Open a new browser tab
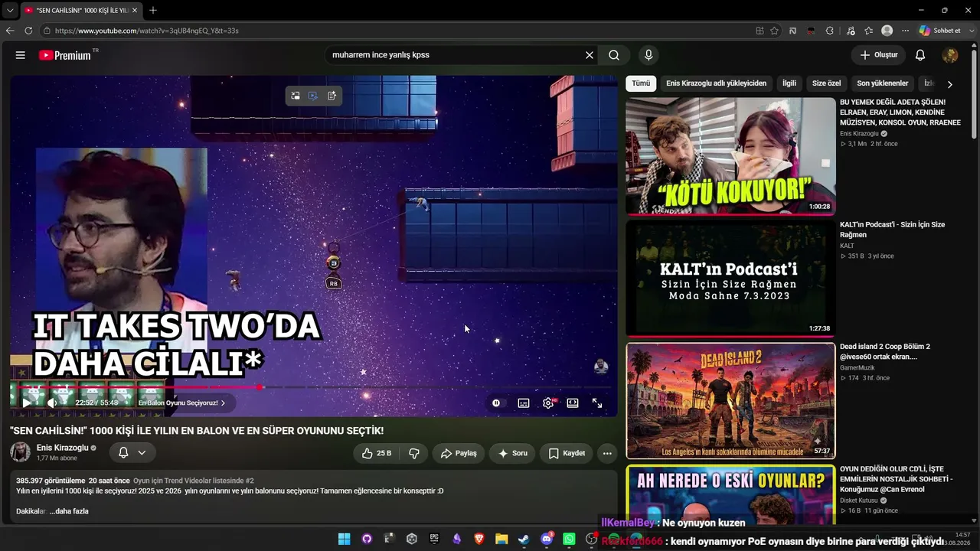The height and width of the screenshot is (551, 980). [x=153, y=11]
